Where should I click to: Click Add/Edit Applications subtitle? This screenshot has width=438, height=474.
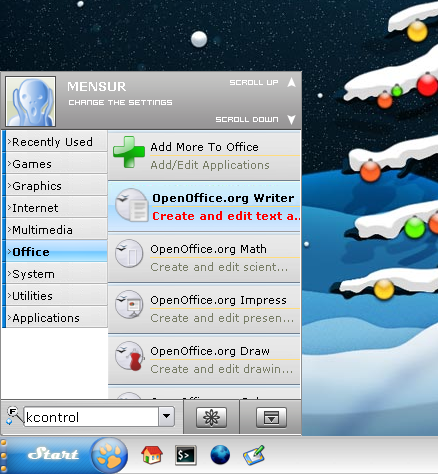(210, 165)
